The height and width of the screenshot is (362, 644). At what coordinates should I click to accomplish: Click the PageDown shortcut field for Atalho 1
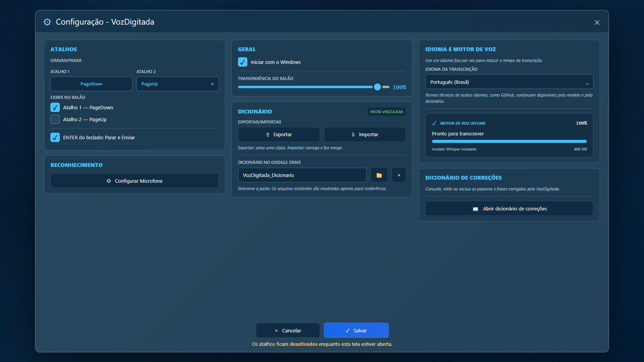(x=91, y=84)
